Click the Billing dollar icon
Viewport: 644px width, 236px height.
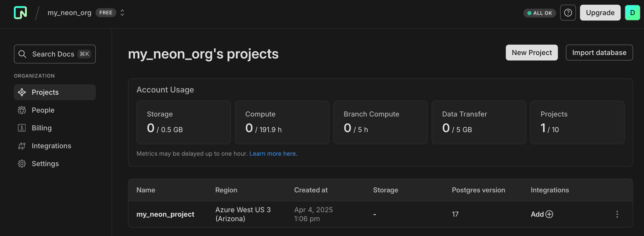coord(22,128)
